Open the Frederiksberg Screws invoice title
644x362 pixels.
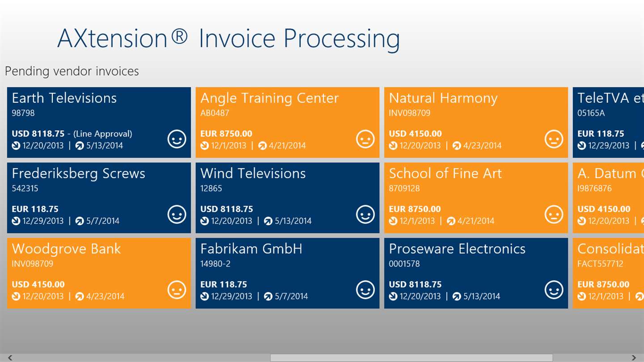pyautogui.click(x=79, y=174)
